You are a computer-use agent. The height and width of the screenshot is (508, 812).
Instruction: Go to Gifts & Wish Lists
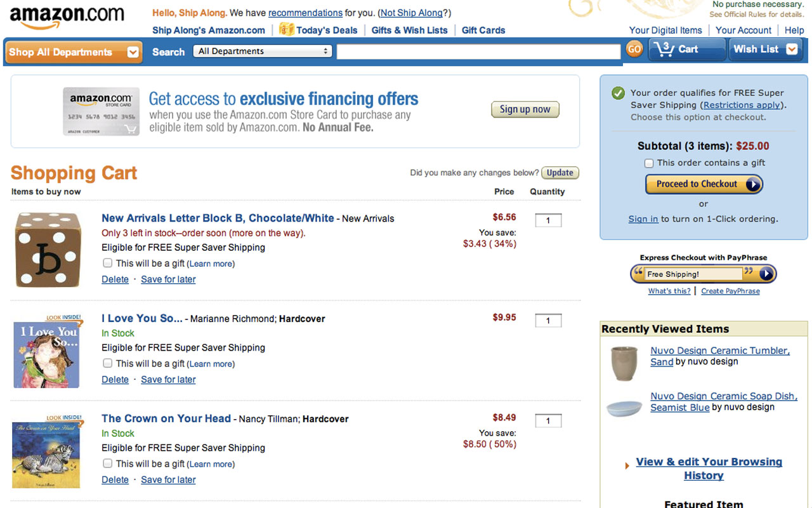click(x=409, y=30)
